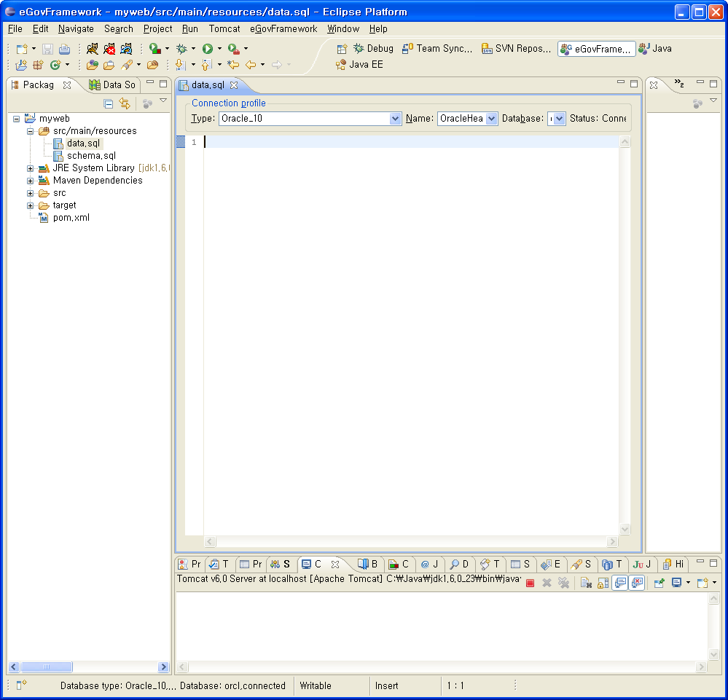
Task: Open the Window menu
Action: (x=343, y=29)
